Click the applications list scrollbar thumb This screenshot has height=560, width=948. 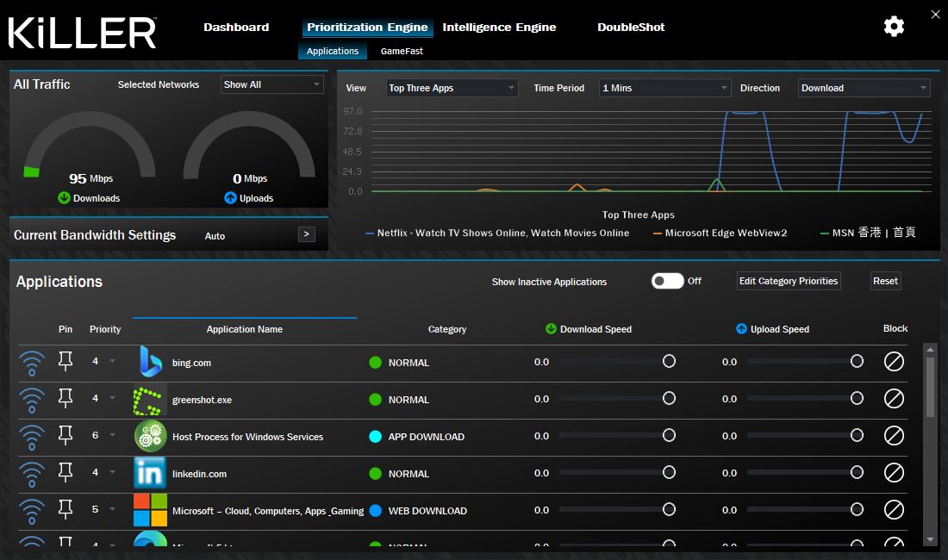pyautogui.click(x=930, y=387)
